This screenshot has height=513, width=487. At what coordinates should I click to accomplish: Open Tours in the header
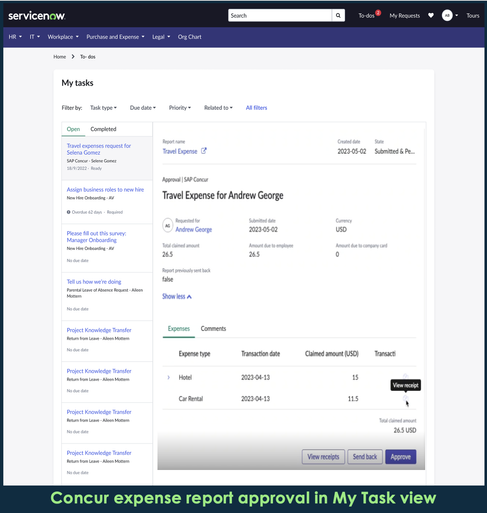click(x=473, y=16)
